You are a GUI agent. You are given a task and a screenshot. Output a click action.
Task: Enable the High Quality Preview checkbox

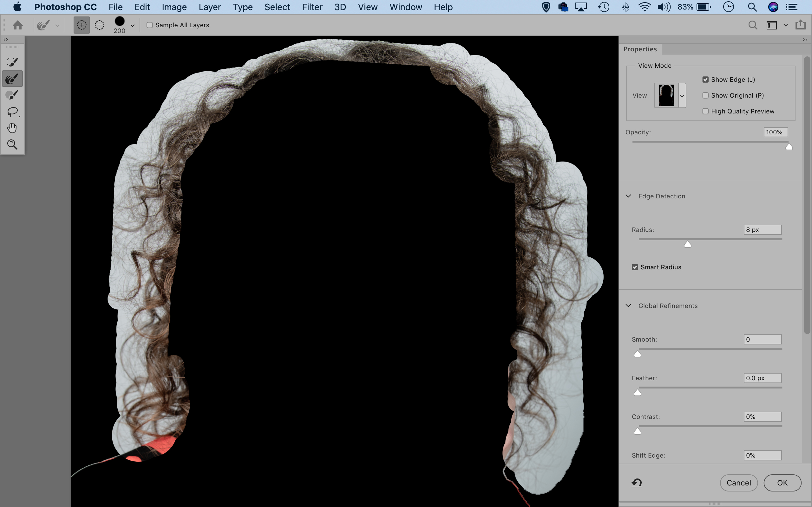(705, 111)
